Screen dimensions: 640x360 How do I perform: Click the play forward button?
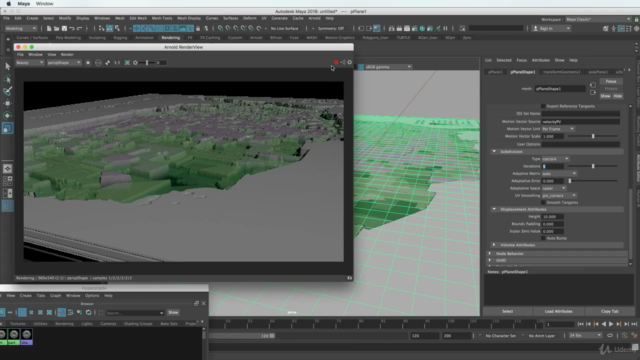click(611, 324)
